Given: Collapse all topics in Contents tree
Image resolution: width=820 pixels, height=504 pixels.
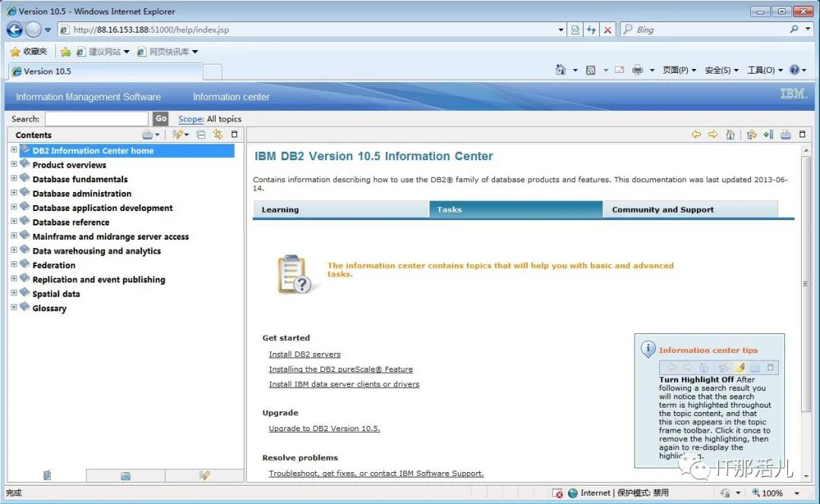Looking at the screenshot, I should point(200,135).
